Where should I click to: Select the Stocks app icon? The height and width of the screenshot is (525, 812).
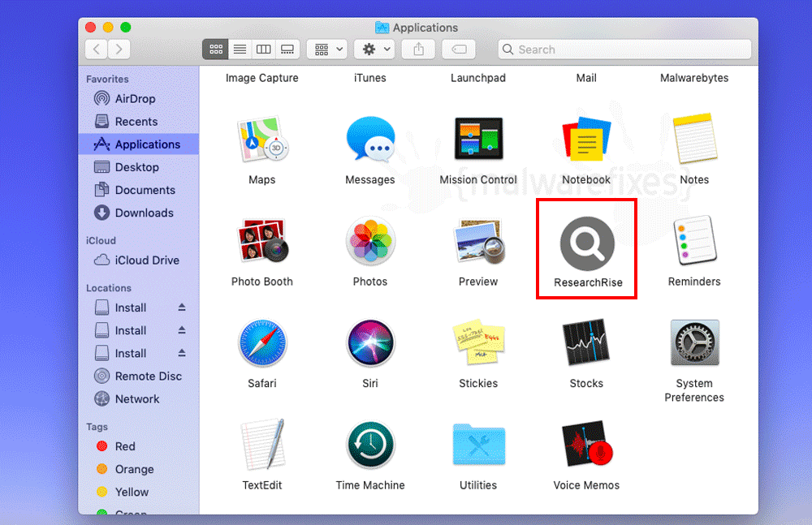586,341
